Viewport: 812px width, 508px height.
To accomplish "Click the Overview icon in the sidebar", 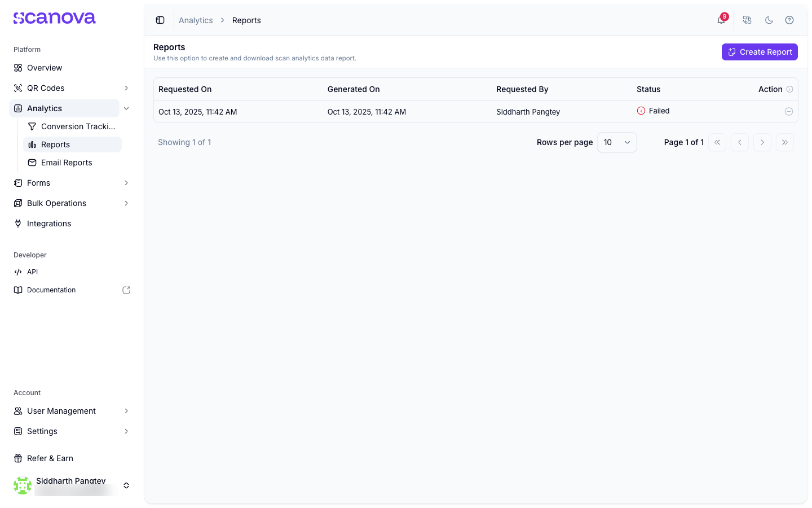I will 18,68.
